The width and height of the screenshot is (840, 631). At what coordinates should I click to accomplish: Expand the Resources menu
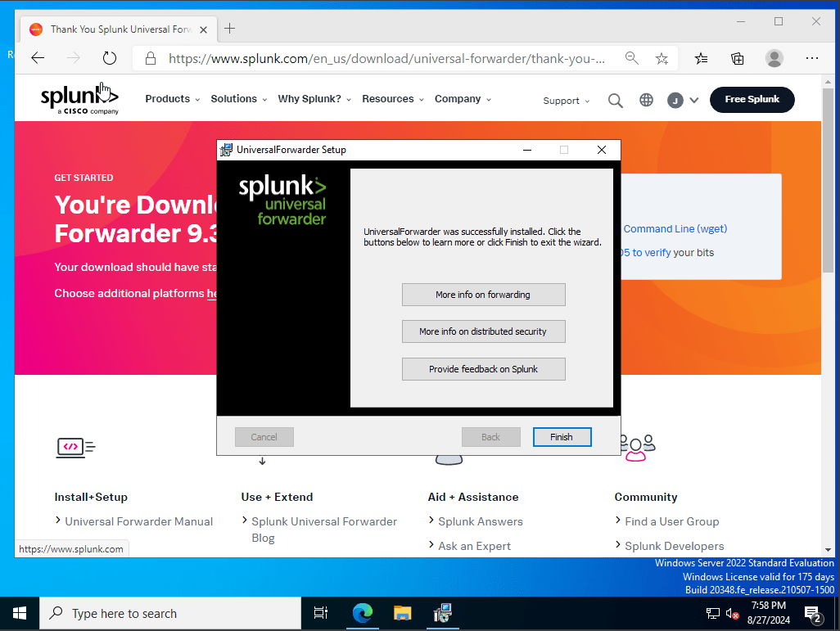coord(393,99)
